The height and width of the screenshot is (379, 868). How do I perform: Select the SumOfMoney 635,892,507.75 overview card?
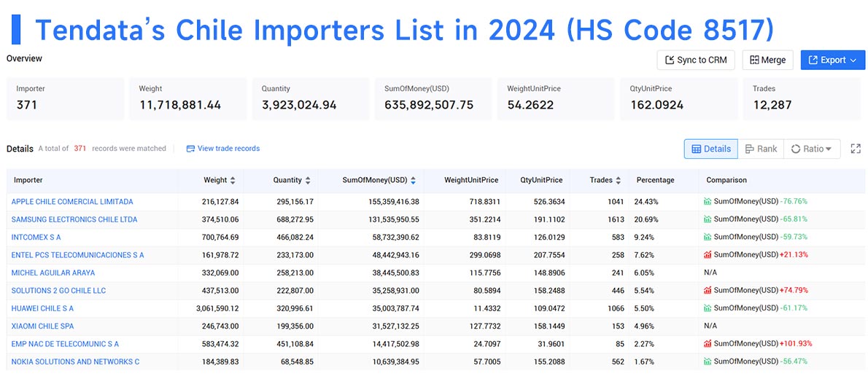coord(433,98)
